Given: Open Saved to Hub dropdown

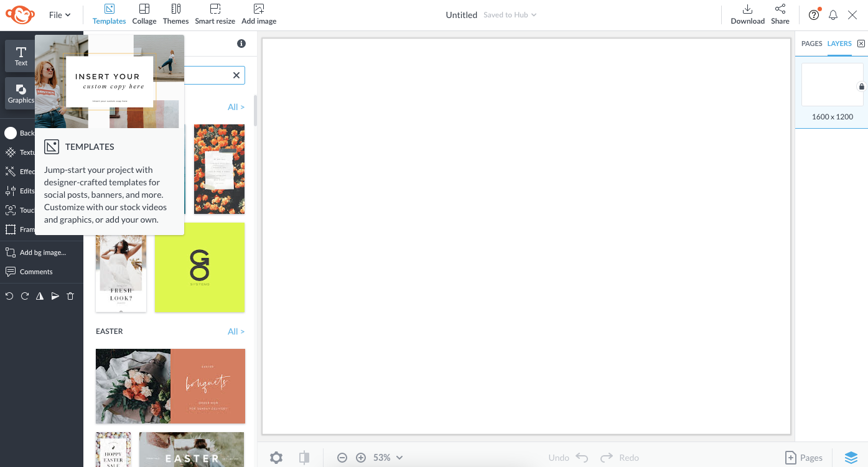Looking at the screenshot, I should (x=510, y=15).
